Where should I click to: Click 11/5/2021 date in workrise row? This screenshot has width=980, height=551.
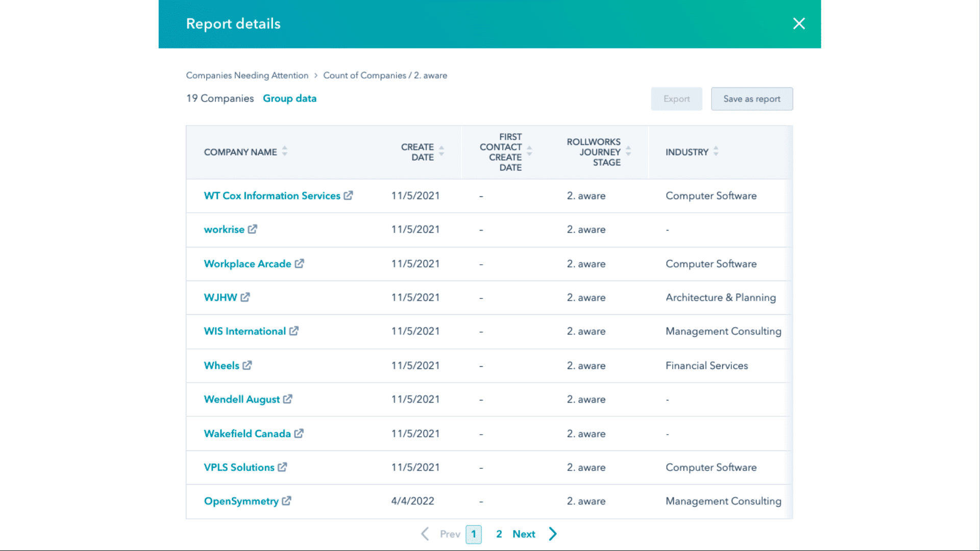coord(415,229)
